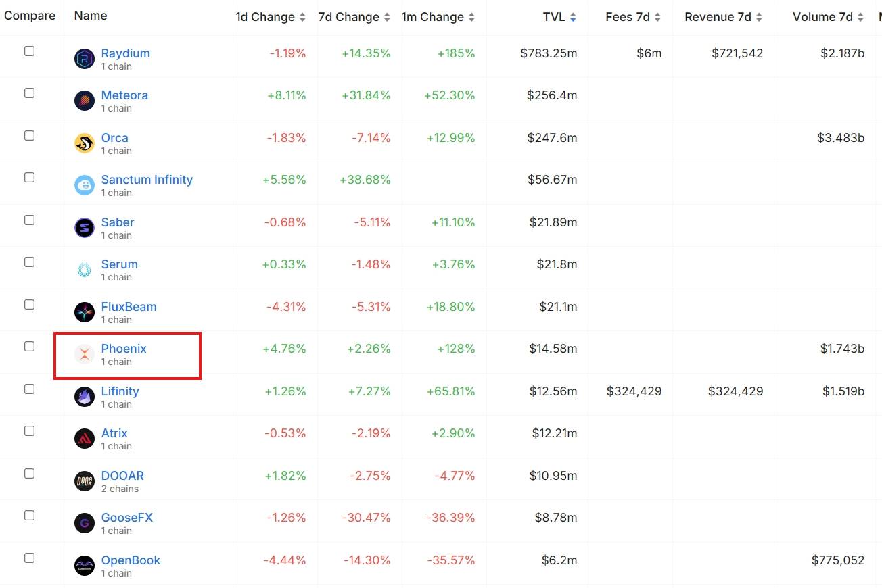882x588 pixels.
Task: Click the Sanctum Infinity logo
Action: 85,185
